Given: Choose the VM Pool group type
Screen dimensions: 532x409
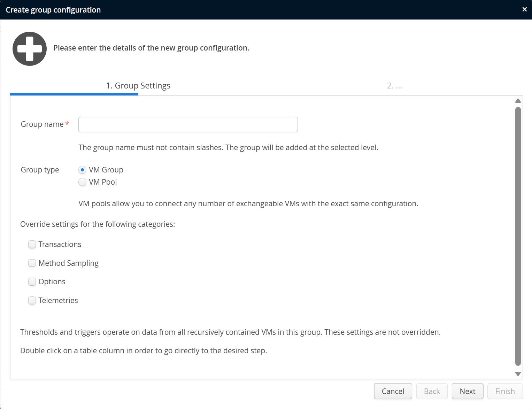Looking at the screenshot, I should coord(83,182).
